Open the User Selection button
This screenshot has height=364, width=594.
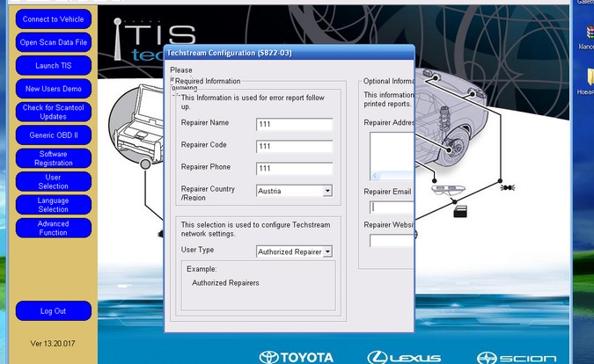[54, 182]
